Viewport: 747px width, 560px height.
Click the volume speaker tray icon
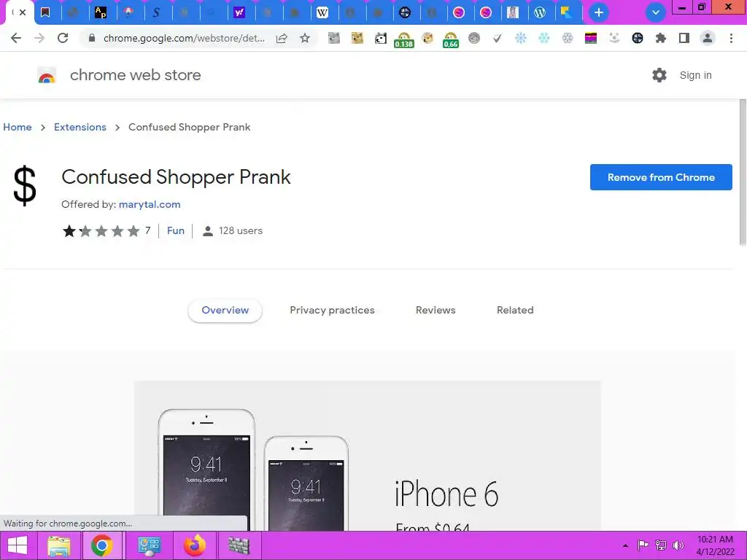pos(678,545)
